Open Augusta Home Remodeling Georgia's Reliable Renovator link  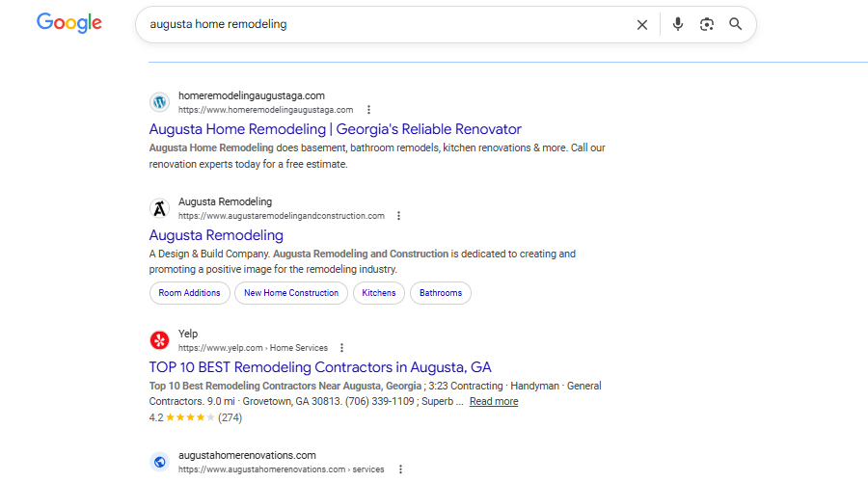click(335, 129)
